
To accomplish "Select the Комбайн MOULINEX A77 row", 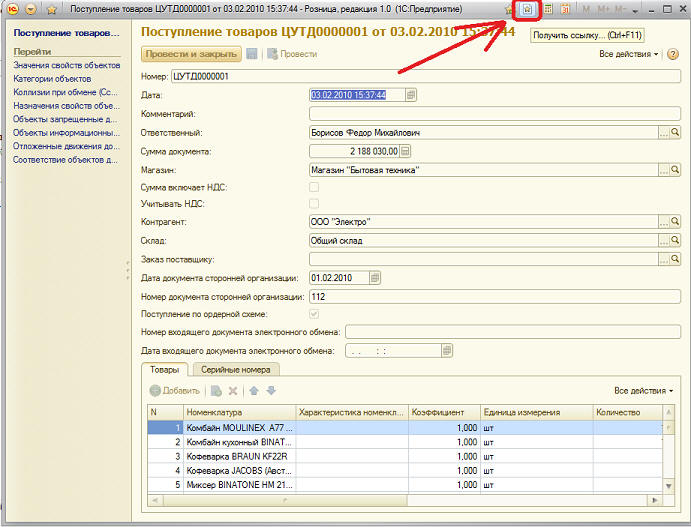I will click(x=405, y=427).
